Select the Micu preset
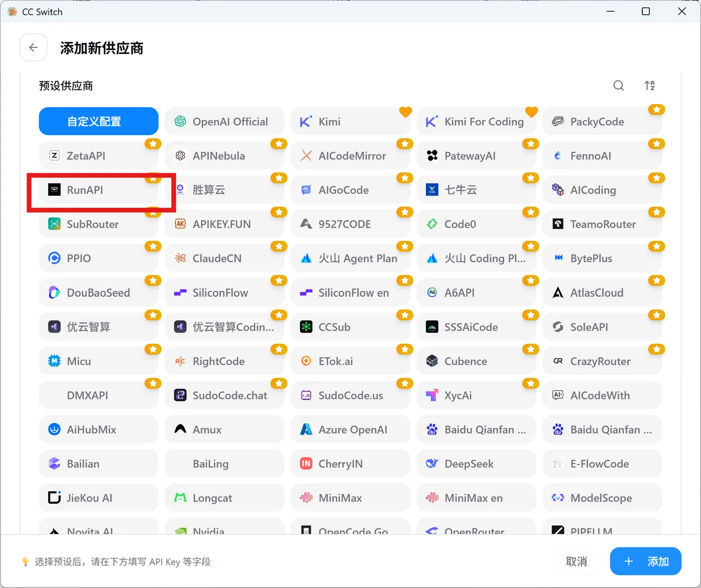 [x=99, y=361]
